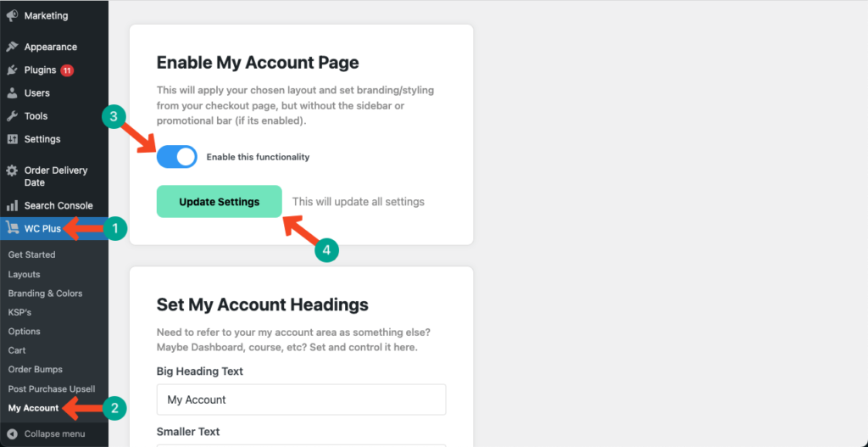Open the Cart submenu item

(17, 350)
